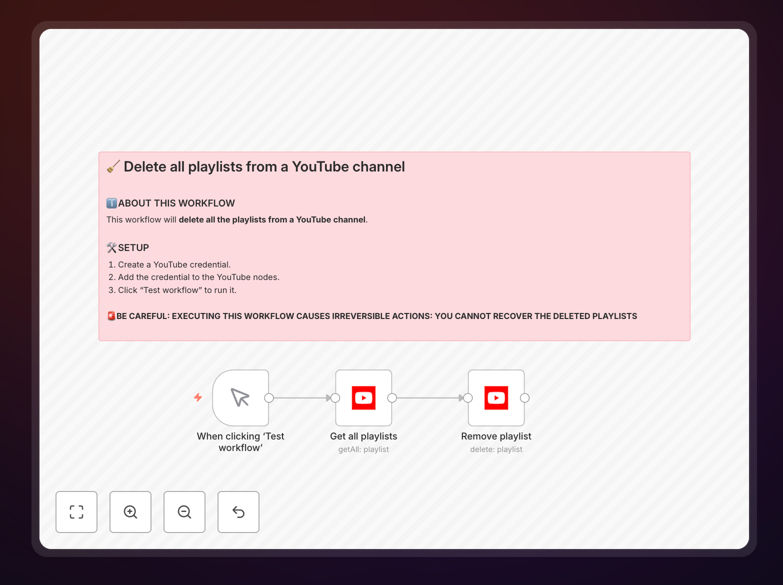
Task: Open the Remove playlist YouTube node
Action: point(496,398)
